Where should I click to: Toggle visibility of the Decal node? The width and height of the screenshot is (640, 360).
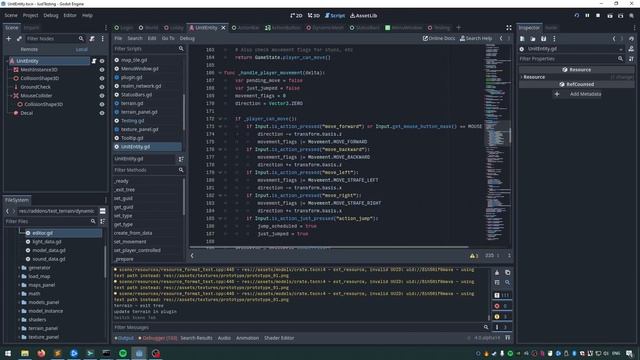[x=102, y=113]
